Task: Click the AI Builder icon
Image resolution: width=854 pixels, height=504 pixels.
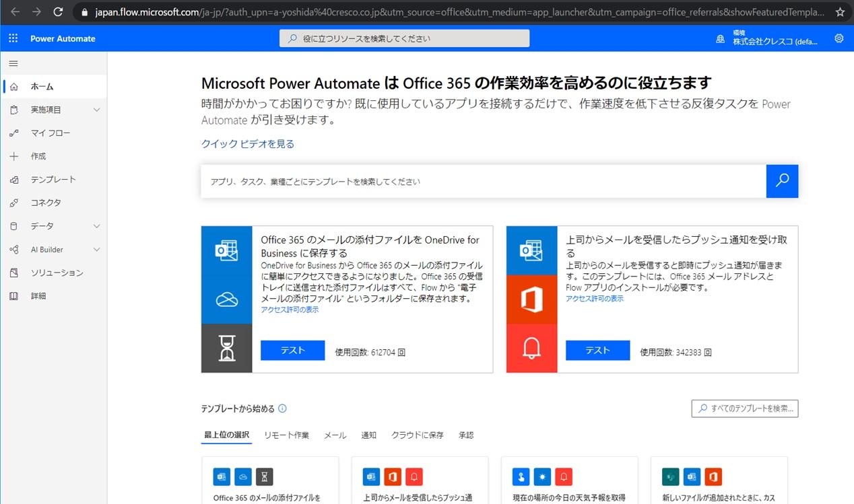Action: pos(13,250)
